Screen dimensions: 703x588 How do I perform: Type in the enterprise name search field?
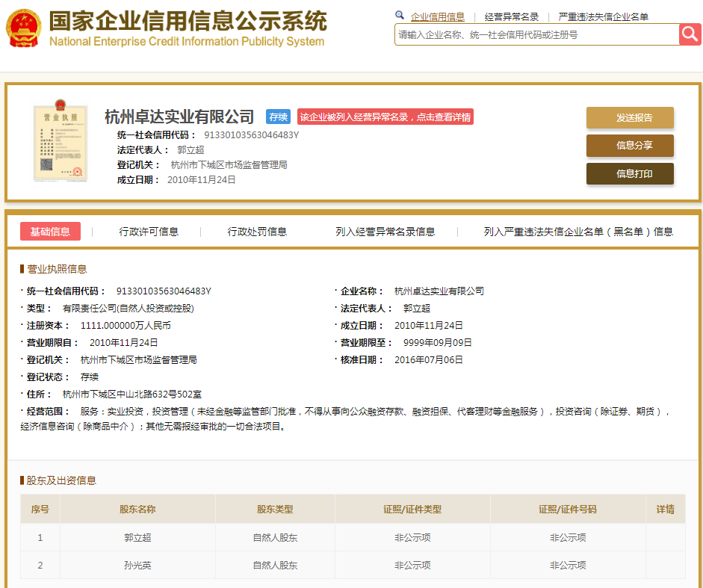point(536,34)
